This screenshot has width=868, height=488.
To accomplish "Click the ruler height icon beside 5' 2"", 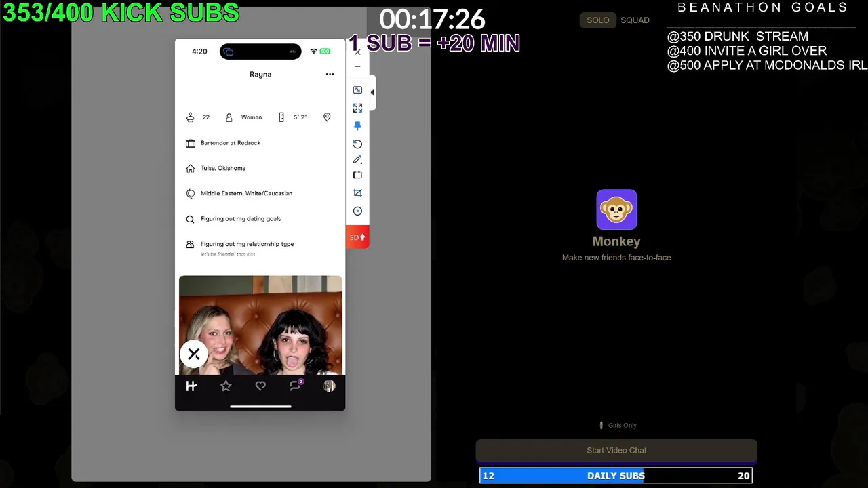I will (x=281, y=117).
